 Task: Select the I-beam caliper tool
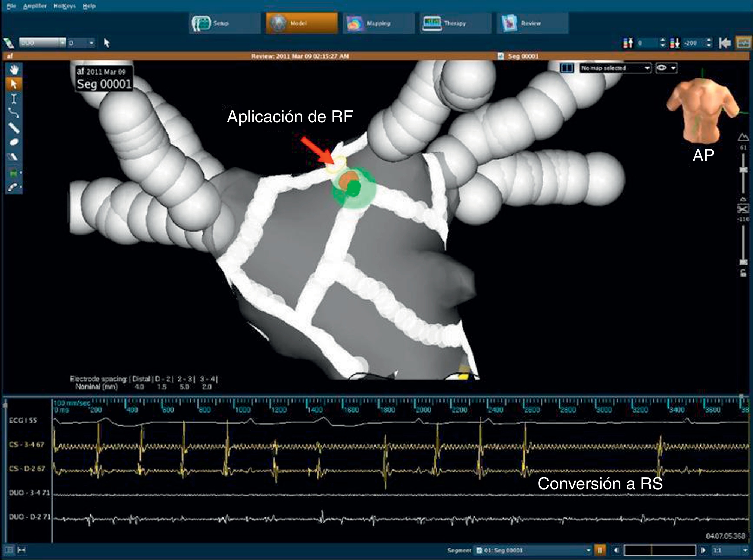click(x=14, y=99)
